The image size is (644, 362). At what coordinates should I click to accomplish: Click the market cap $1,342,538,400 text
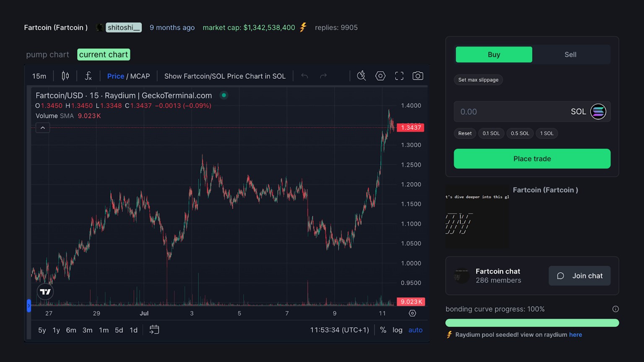[x=249, y=28]
